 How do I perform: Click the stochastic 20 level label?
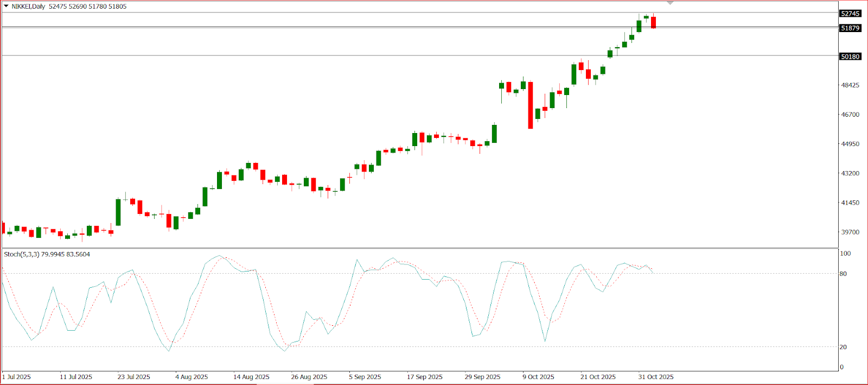tap(843, 347)
